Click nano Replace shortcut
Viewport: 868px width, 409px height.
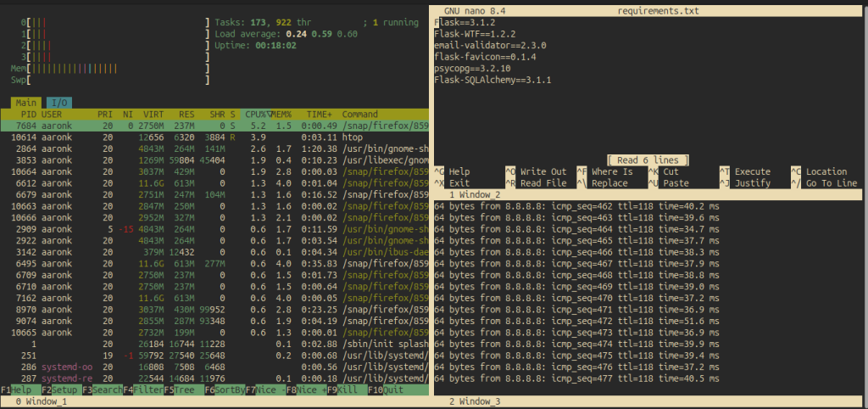coord(603,183)
